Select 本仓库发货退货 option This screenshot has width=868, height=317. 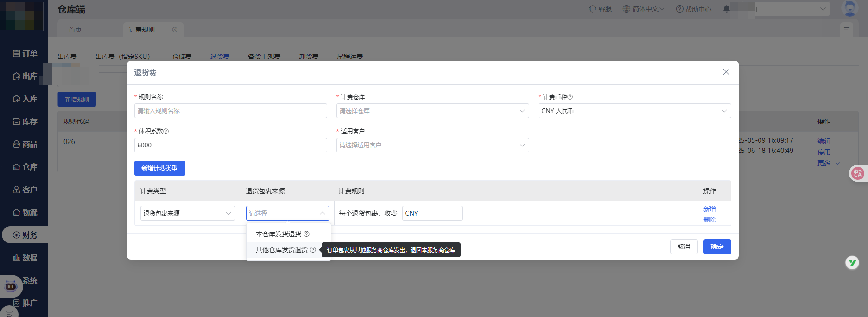point(278,234)
